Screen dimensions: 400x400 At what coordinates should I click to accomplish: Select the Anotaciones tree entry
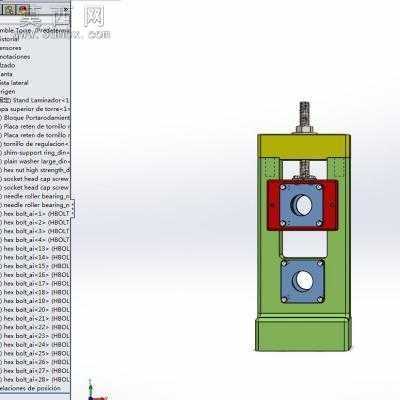(15, 57)
